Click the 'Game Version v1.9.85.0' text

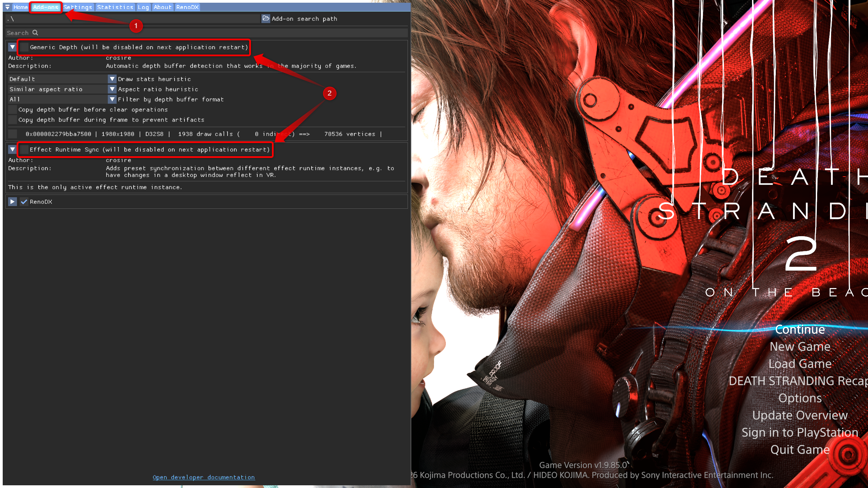tap(583, 465)
